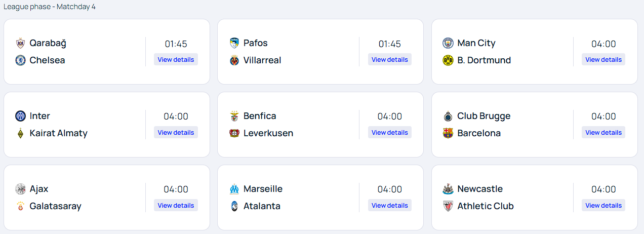Screen dimensions: 644x234
Task: Click the Borussia Dortmund BVB logo
Action: (448, 60)
